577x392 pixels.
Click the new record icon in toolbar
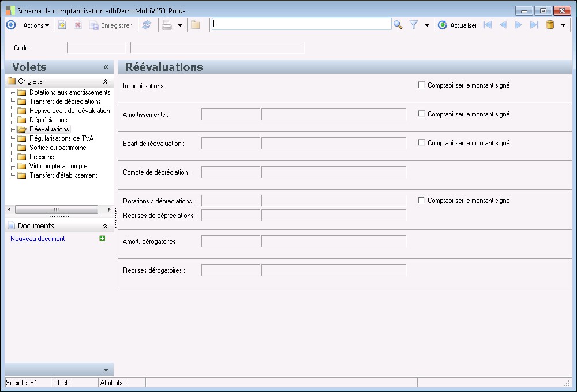tap(62, 25)
